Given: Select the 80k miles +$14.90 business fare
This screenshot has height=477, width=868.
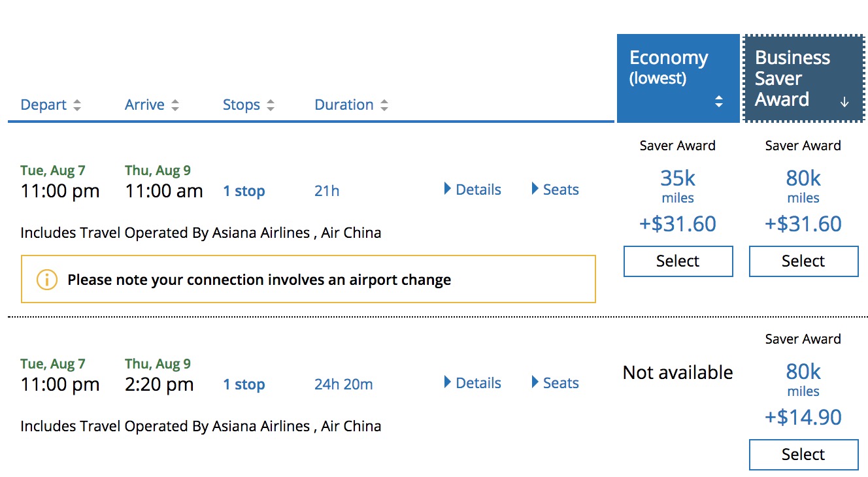Looking at the screenshot, I should pyautogui.click(x=803, y=455).
